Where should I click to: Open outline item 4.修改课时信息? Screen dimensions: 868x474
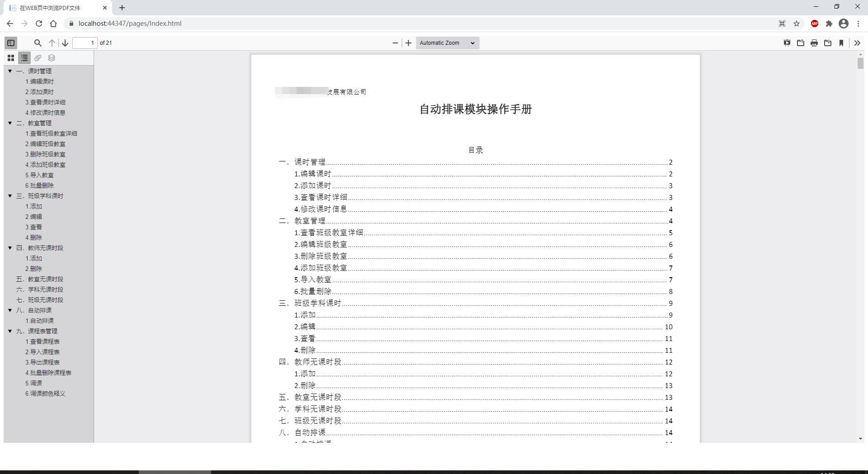[45, 113]
